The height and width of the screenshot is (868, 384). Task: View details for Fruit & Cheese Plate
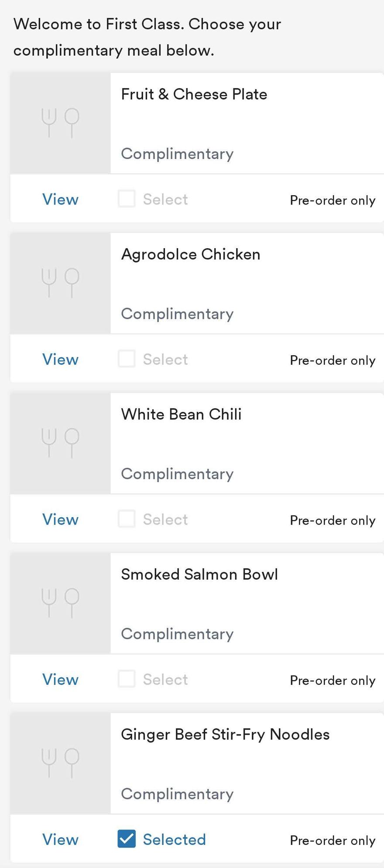point(60,199)
